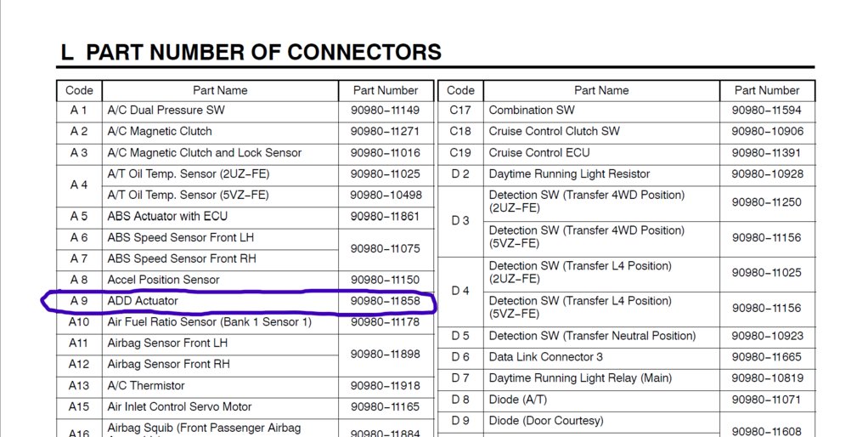
Task: Select the Air Inlet Control Servo Motor row
Action: coord(245,407)
